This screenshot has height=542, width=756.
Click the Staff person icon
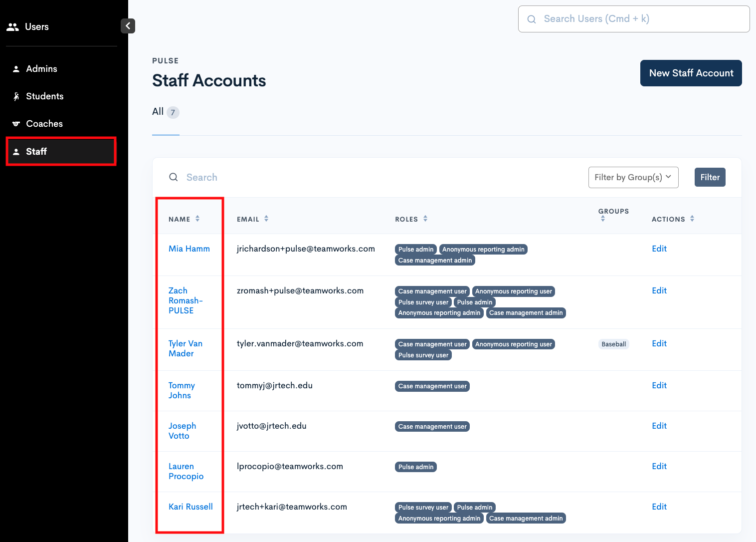tap(16, 152)
